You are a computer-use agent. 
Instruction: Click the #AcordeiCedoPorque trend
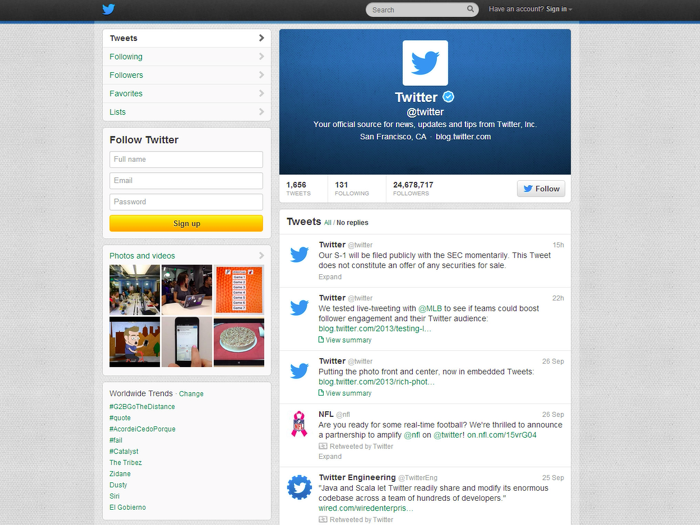[142, 429]
